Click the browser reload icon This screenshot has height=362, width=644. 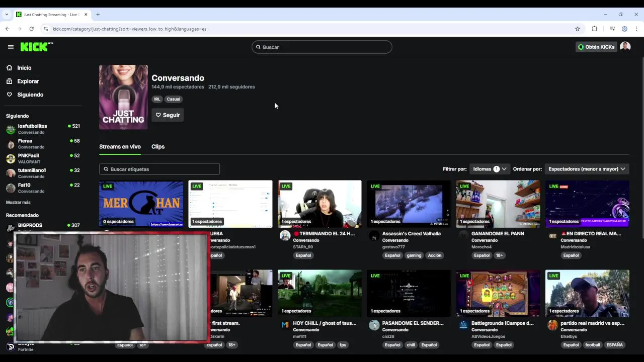[x=31, y=29]
